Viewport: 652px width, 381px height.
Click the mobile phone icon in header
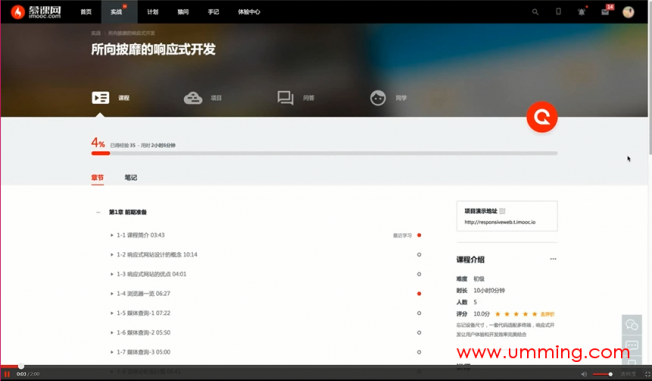click(558, 12)
